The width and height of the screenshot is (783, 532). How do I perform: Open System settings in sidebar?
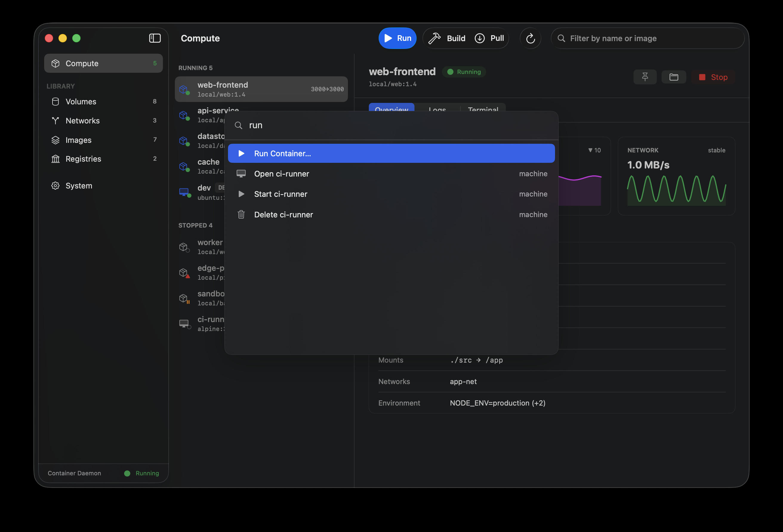tap(104, 185)
